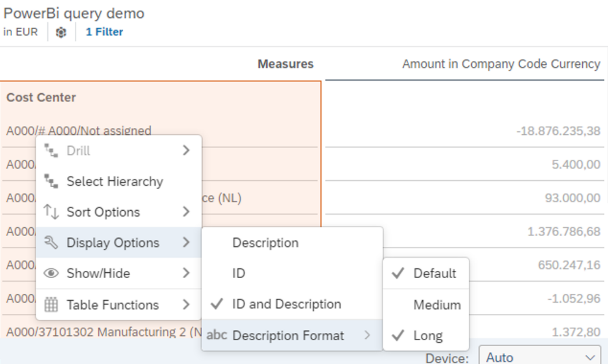The image size is (608, 364).
Task: Click the Cost Center column header
Action: point(41,98)
